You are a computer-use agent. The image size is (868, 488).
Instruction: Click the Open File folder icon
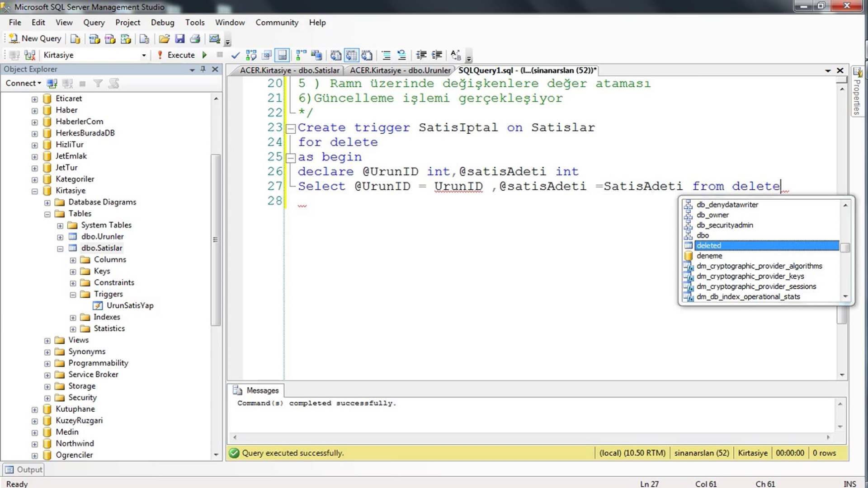(x=164, y=39)
